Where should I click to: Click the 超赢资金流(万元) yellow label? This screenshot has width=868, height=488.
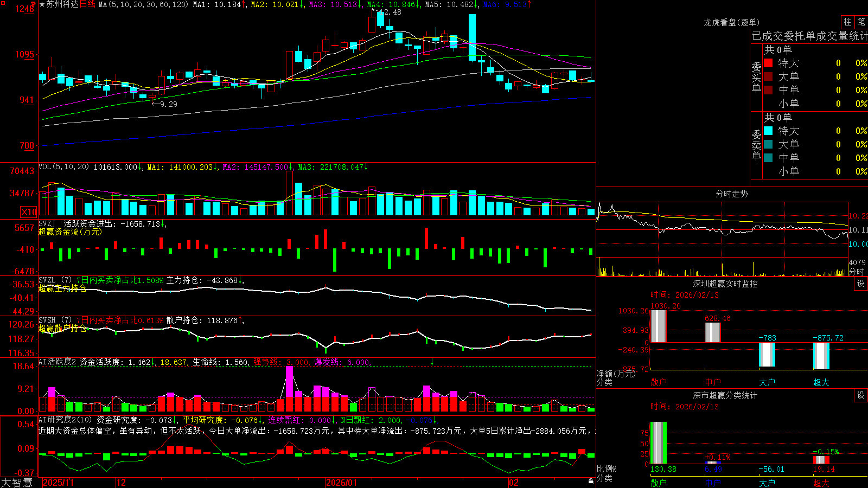70,232
